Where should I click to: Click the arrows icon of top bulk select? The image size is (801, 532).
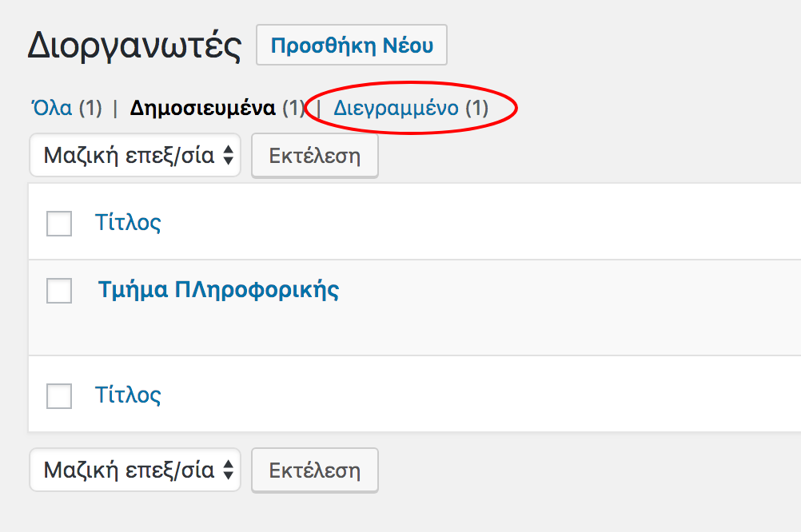(x=229, y=155)
